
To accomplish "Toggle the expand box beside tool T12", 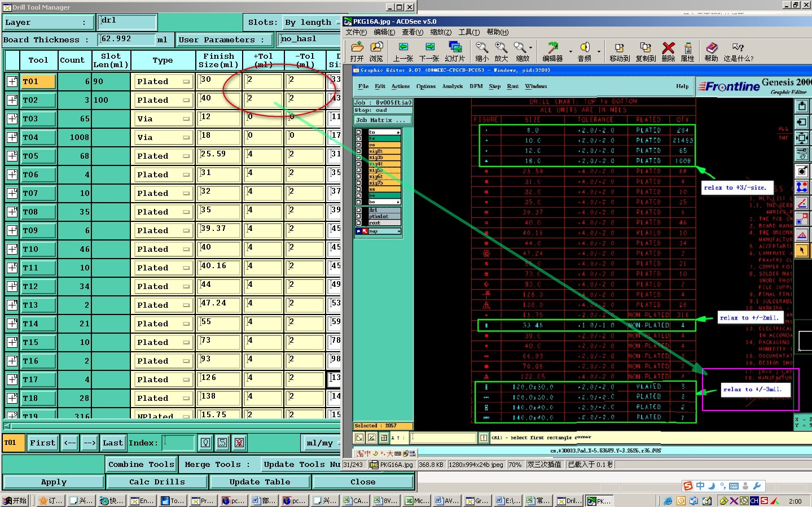I will point(12,286).
